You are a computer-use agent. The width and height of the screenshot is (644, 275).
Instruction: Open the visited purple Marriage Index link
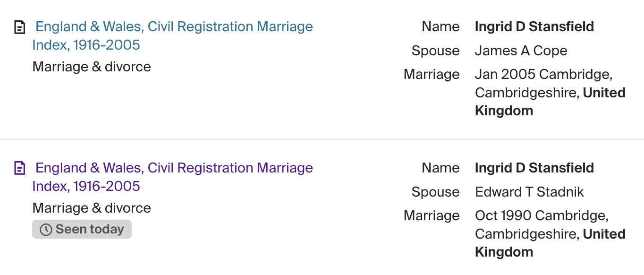174,168
